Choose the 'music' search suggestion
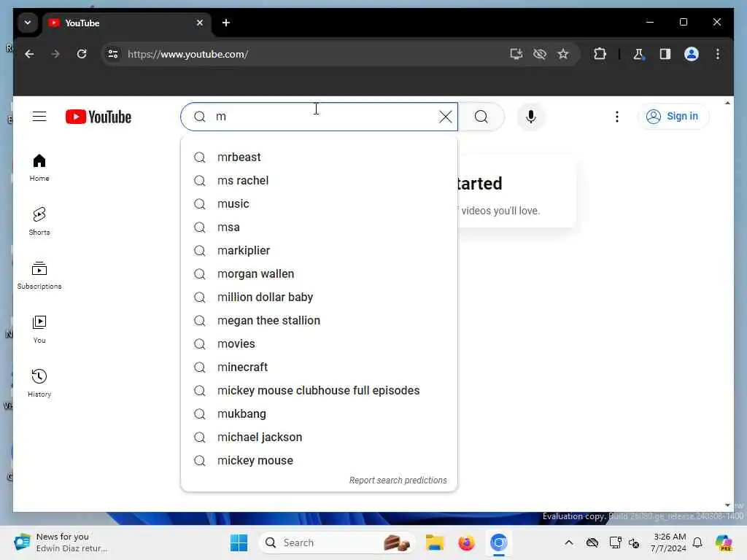Screen dimensions: 747x560 pos(320,204)
